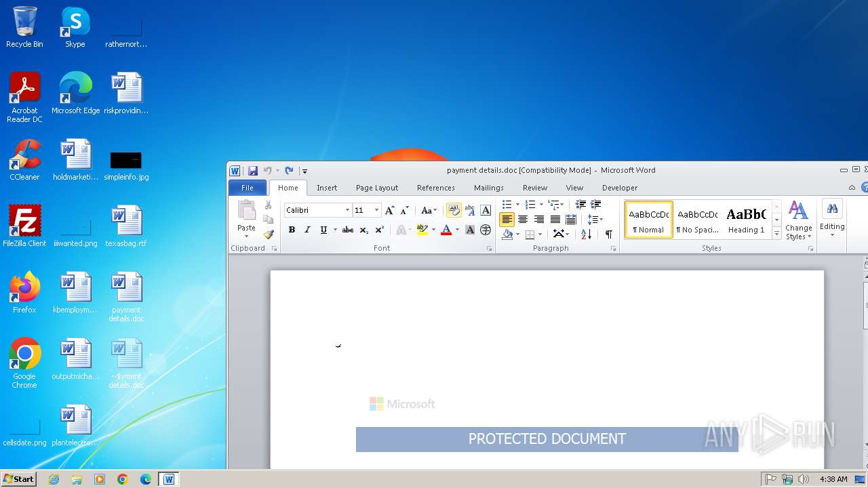The width and height of the screenshot is (868, 488).
Task: Expand the Numbering list dropdown arrow
Action: [541, 204]
